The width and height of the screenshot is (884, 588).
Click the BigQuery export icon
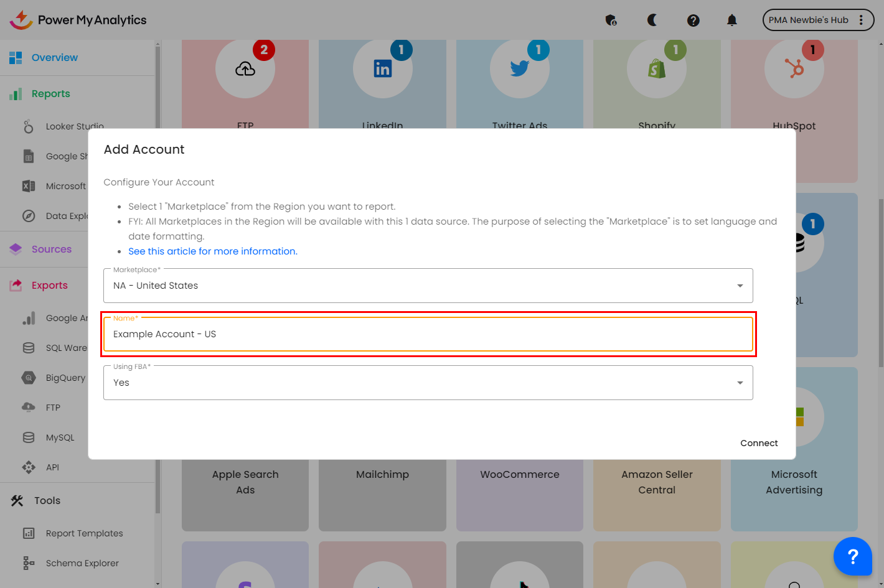click(29, 378)
